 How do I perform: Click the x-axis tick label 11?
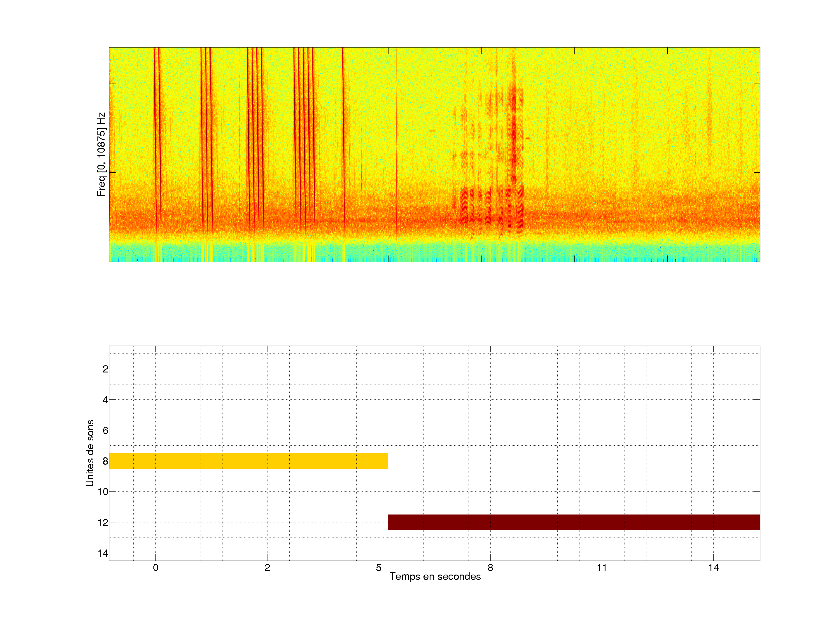[601, 568]
